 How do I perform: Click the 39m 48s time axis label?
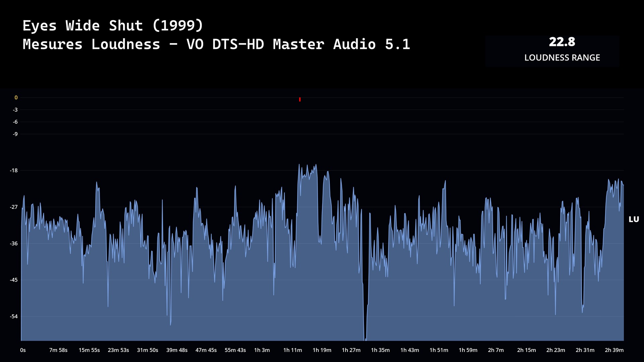point(177,350)
